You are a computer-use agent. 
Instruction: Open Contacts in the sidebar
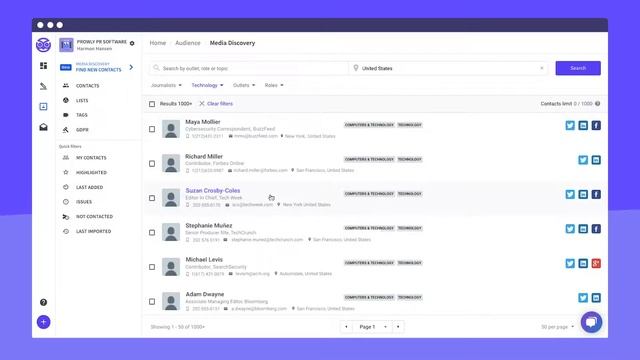[x=87, y=86]
